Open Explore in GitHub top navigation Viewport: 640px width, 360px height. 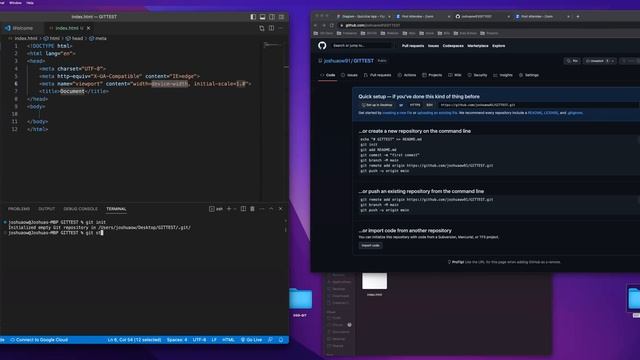(499, 46)
